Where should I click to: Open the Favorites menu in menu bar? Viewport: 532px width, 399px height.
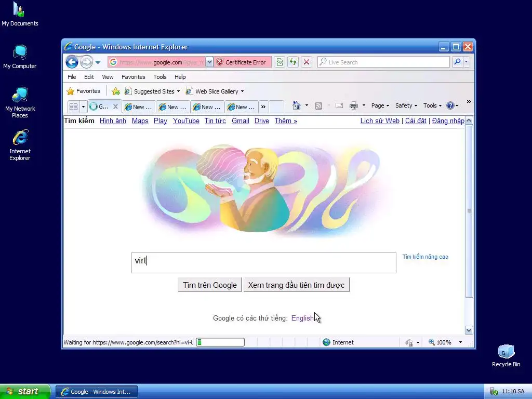click(134, 77)
